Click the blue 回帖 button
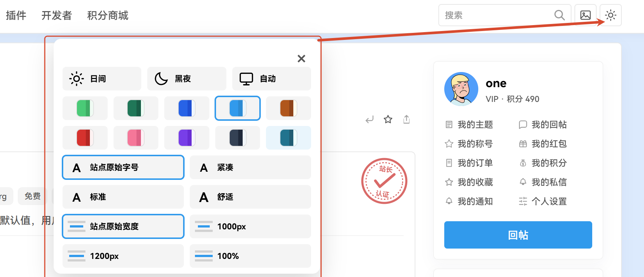The height and width of the screenshot is (277, 644). tap(518, 235)
